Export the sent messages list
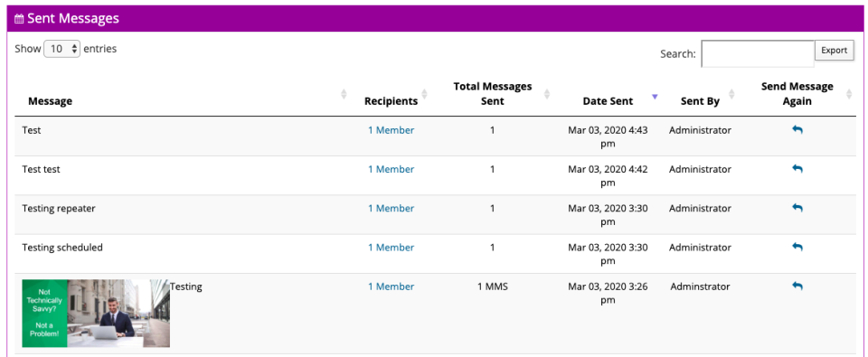Screen dimensions: 868x357 (x=835, y=51)
